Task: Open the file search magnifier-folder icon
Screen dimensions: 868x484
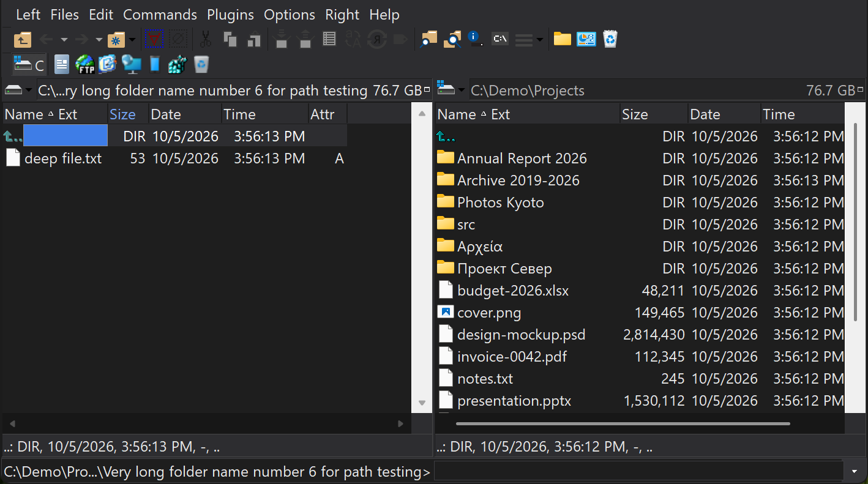Action: pyautogui.click(x=429, y=40)
